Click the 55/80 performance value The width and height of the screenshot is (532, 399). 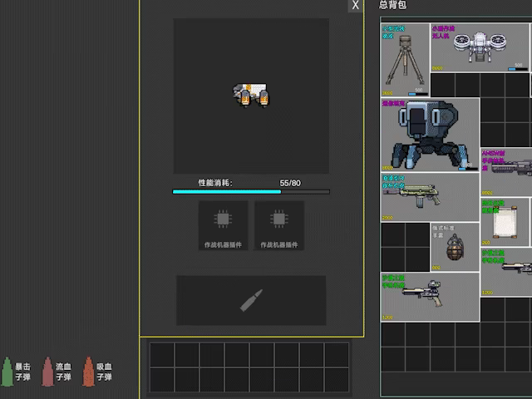[290, 183]
